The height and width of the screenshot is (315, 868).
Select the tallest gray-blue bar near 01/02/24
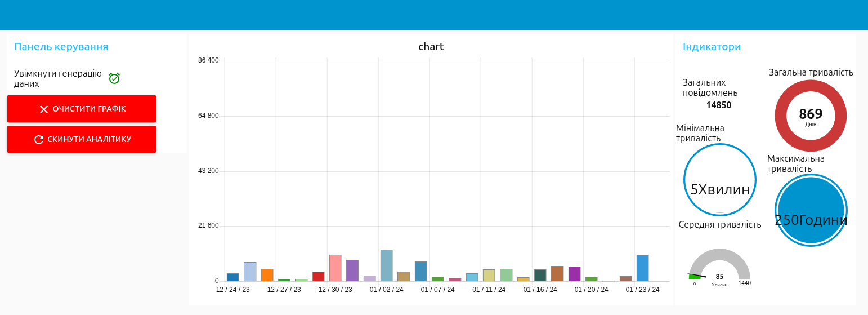coord(386,265)
